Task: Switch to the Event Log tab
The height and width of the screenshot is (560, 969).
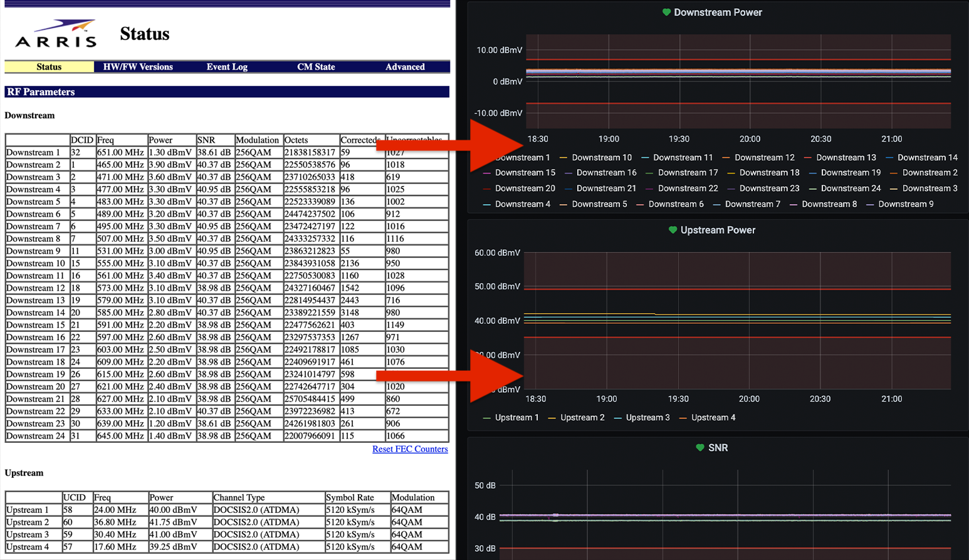Action: pos(227,66)
